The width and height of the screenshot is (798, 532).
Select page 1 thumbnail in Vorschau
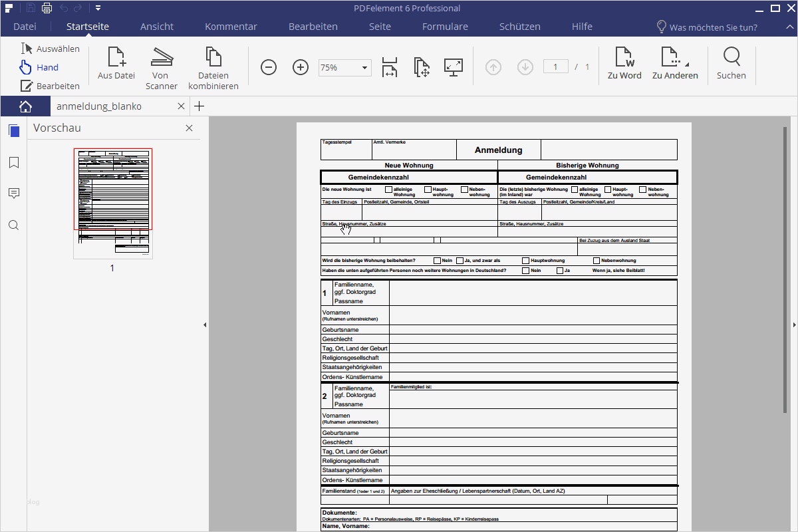113,203
